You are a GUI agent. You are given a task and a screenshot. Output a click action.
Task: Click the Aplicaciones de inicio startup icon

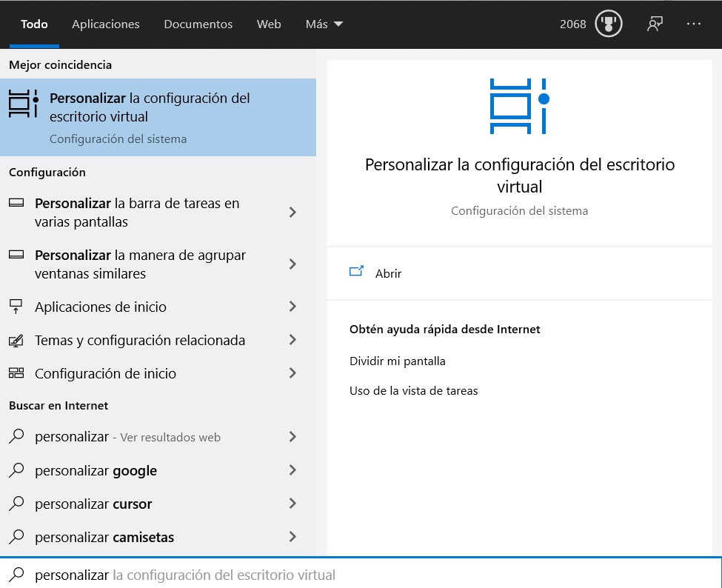(16, 307)
